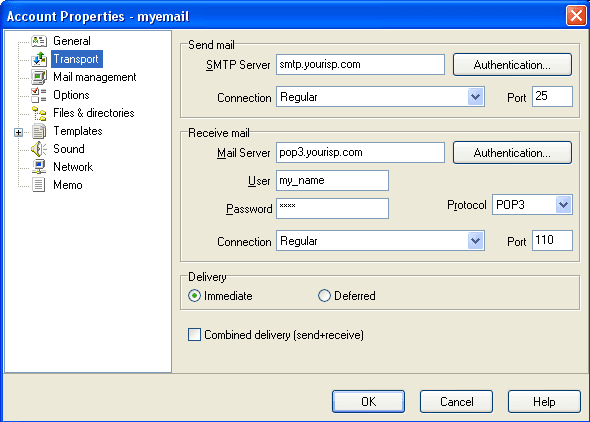Select the Mail management tree item

tap(94, 77)
